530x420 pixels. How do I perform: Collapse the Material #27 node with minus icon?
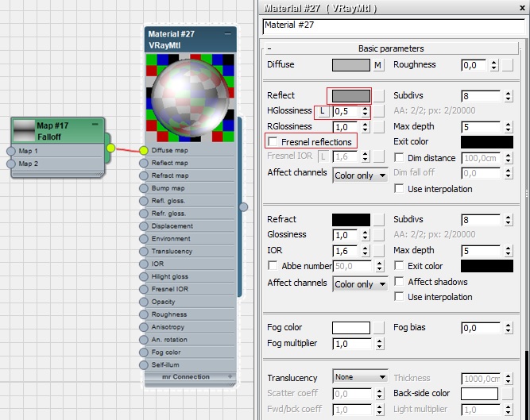[228, 34]
